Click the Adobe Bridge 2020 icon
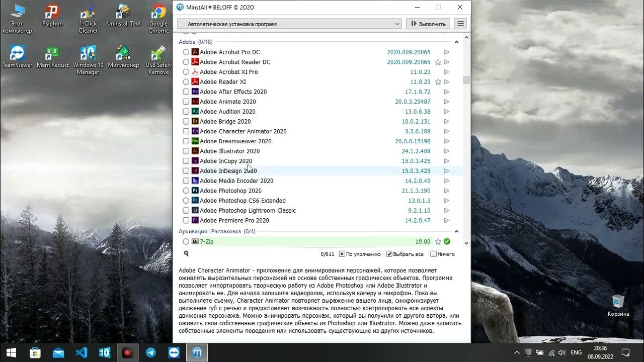Screen dimensions: 644x362 point(195,121)
